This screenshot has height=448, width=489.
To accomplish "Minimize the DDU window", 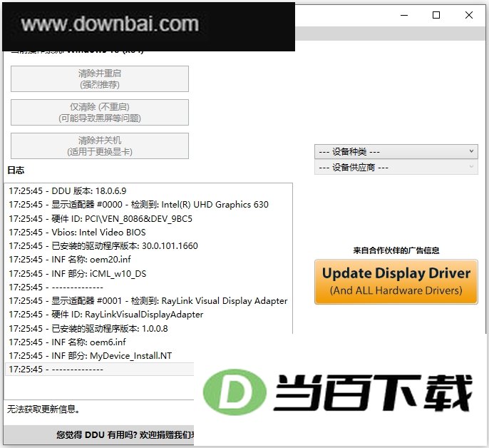I will (404, 15).
